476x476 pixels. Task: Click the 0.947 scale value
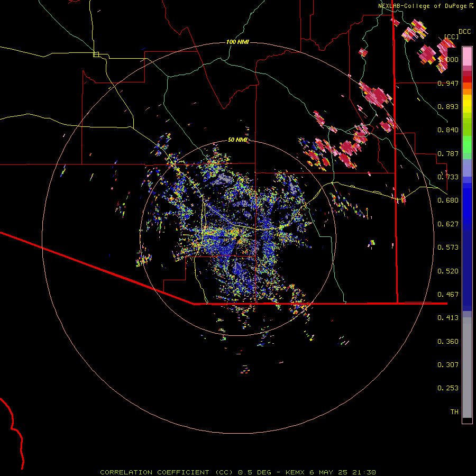click(x=448, y=83)
